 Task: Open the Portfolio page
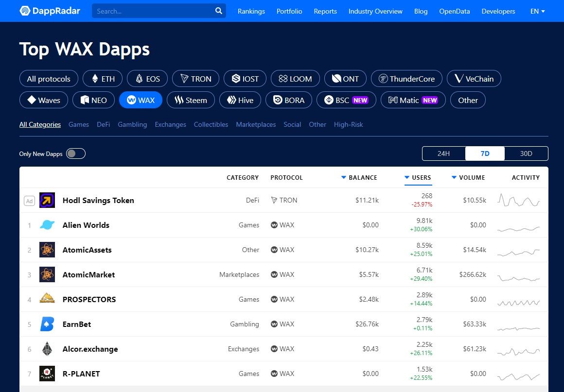coord(289,11)
